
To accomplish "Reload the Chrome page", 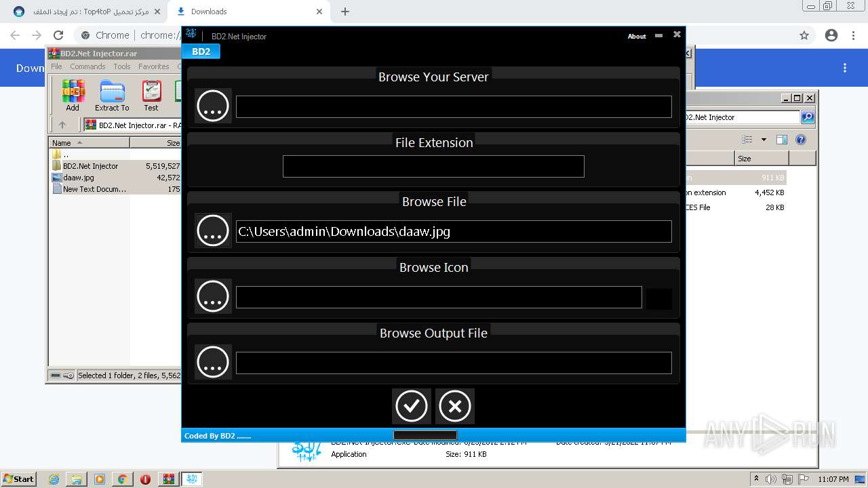I will 58,35.
